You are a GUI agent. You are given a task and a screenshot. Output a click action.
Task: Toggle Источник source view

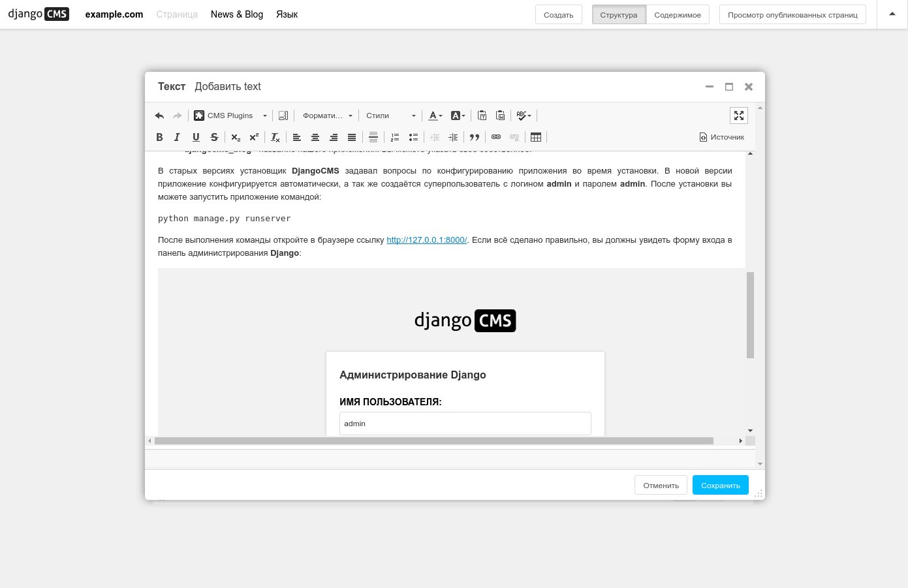click(x=722, y=137)
